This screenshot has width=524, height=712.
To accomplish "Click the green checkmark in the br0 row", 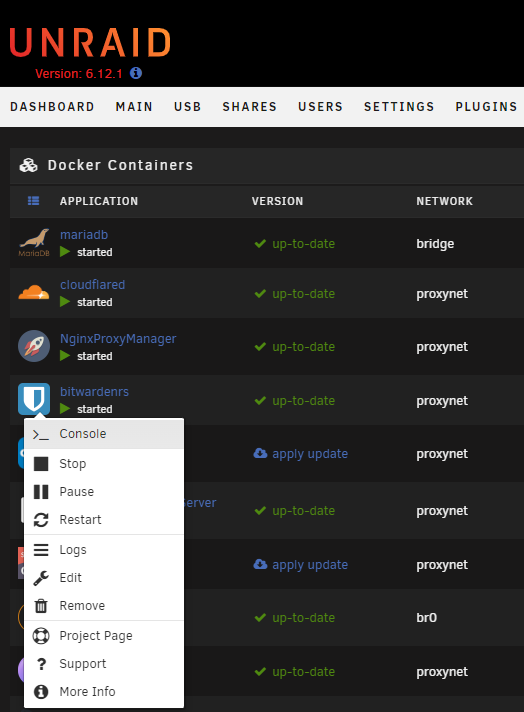I will coord(260,618).
